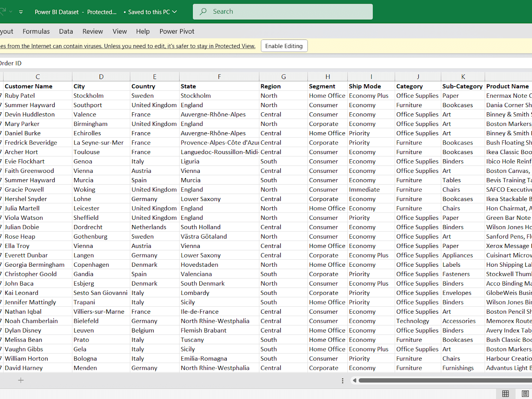Click horizontal scrollbar left arrow
The height and width of the screenshot is (399, 532).
(354, 381)
